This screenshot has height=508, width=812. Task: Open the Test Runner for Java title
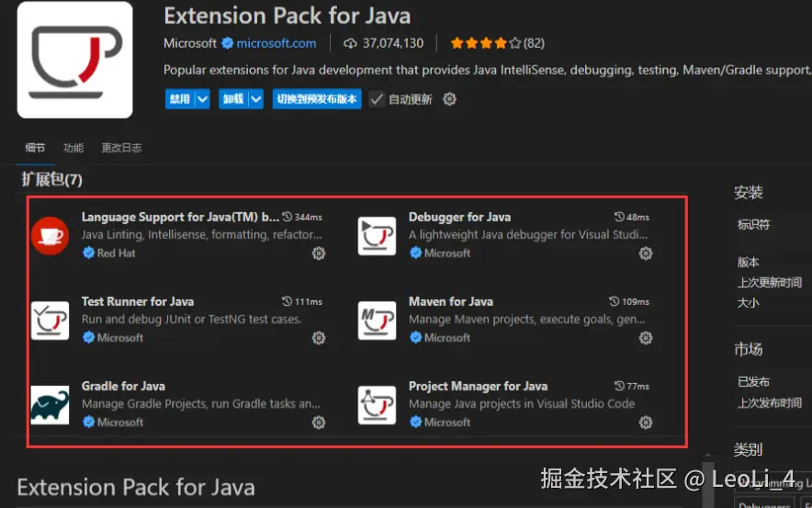click(138, 301)
